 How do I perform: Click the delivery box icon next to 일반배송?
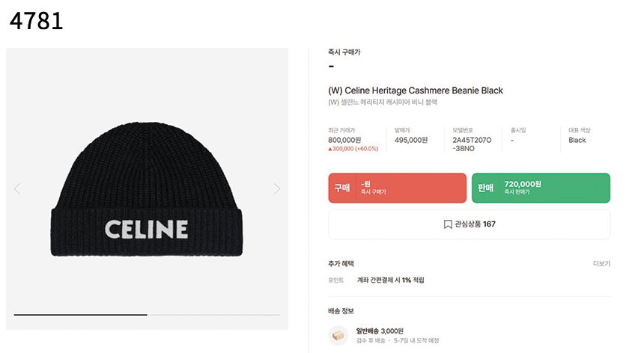(338, 335)
